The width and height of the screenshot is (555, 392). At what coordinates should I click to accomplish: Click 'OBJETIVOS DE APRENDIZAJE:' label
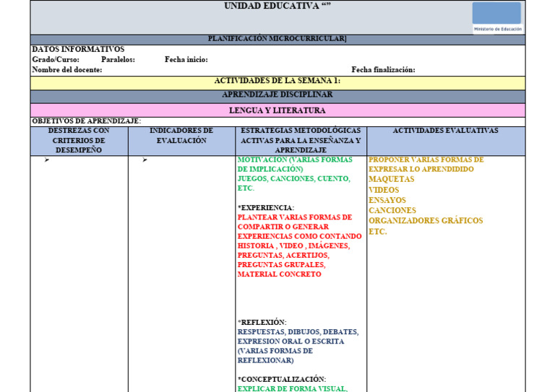click(x=87, y=121)
